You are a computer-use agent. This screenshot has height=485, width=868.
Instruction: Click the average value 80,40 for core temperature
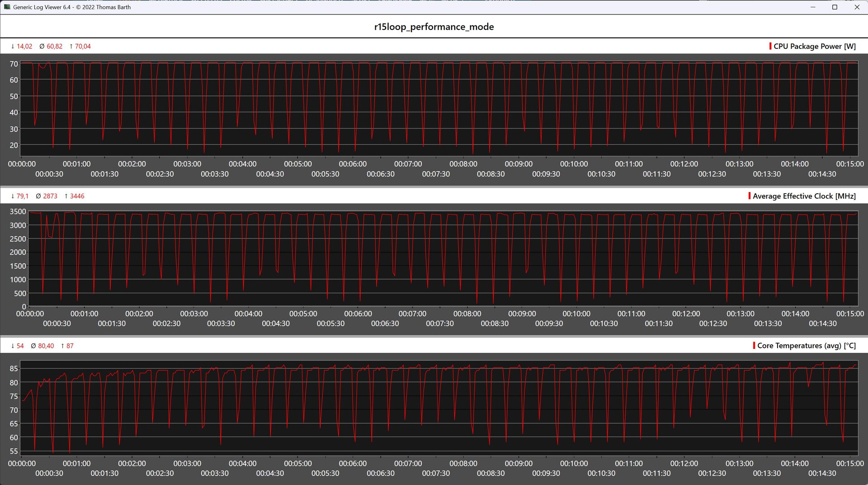pos(46,346)
